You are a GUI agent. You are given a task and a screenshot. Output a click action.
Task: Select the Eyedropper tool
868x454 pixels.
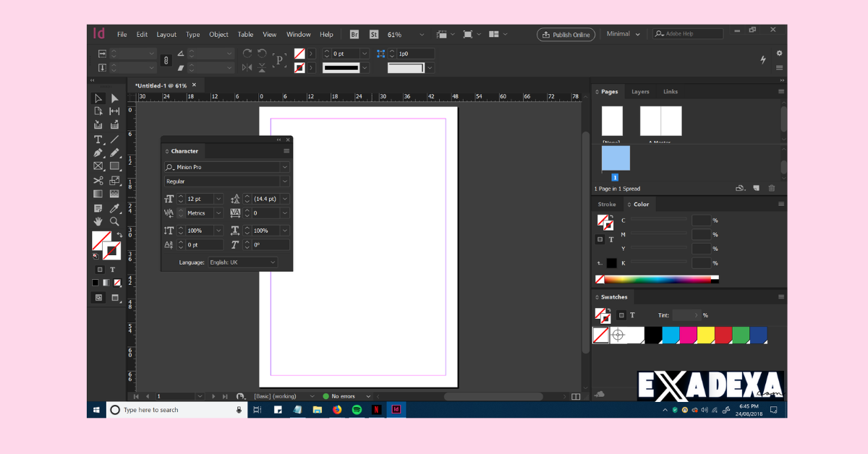tap(114, 208)
